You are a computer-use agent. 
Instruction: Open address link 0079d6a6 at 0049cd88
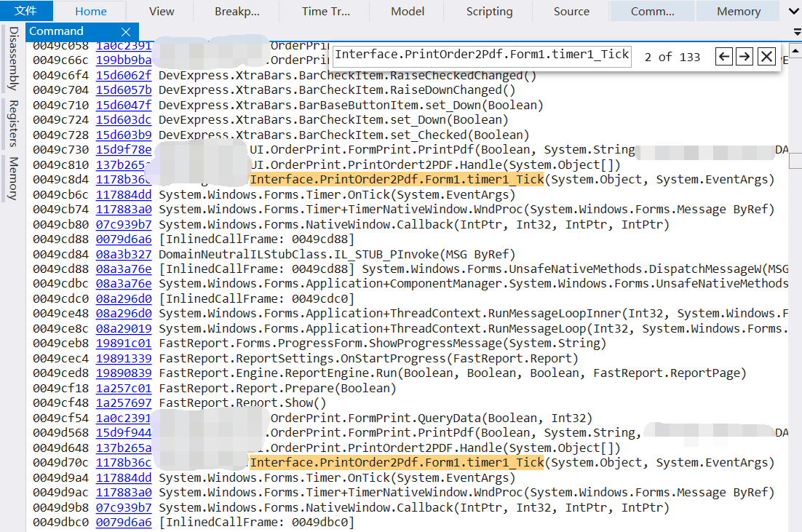[x=124, y=239]
